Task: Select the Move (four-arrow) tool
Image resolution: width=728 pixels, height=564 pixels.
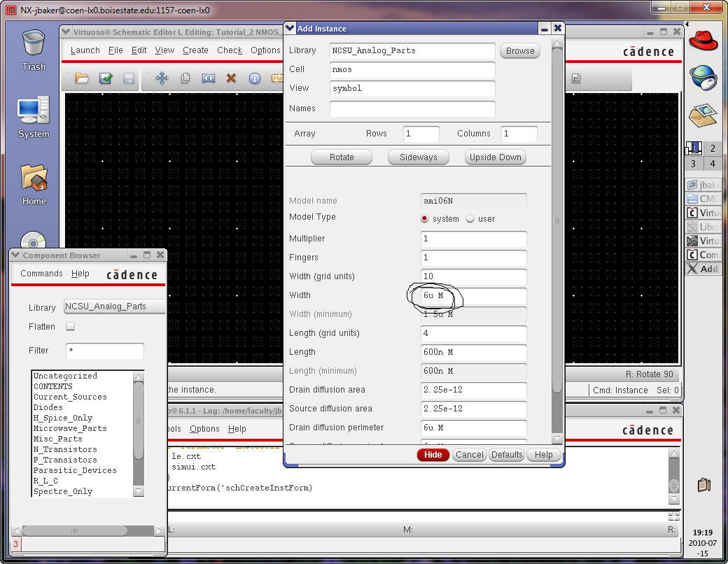Action: [x=162, y=78]
